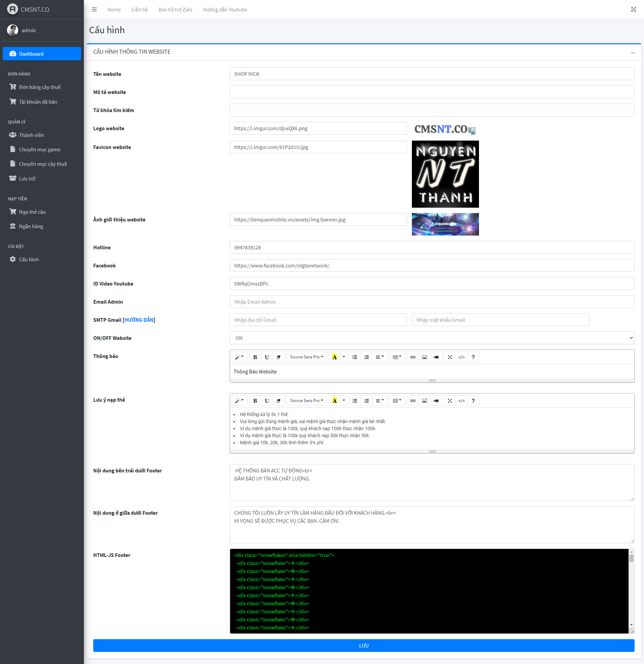The height and width of the screenshot is (664, 644).
Task: Insert a picture in the Lưu ý nạp thẻ editor
Action: (425, 401)
